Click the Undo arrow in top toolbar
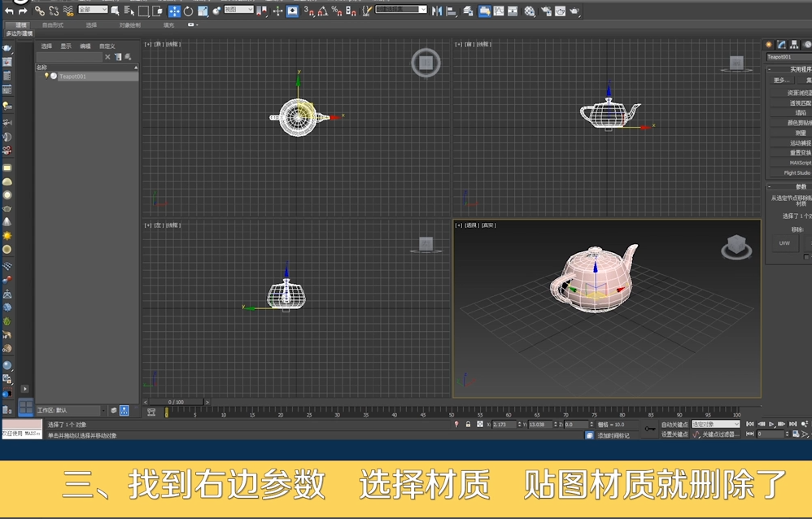 (9, 11)
